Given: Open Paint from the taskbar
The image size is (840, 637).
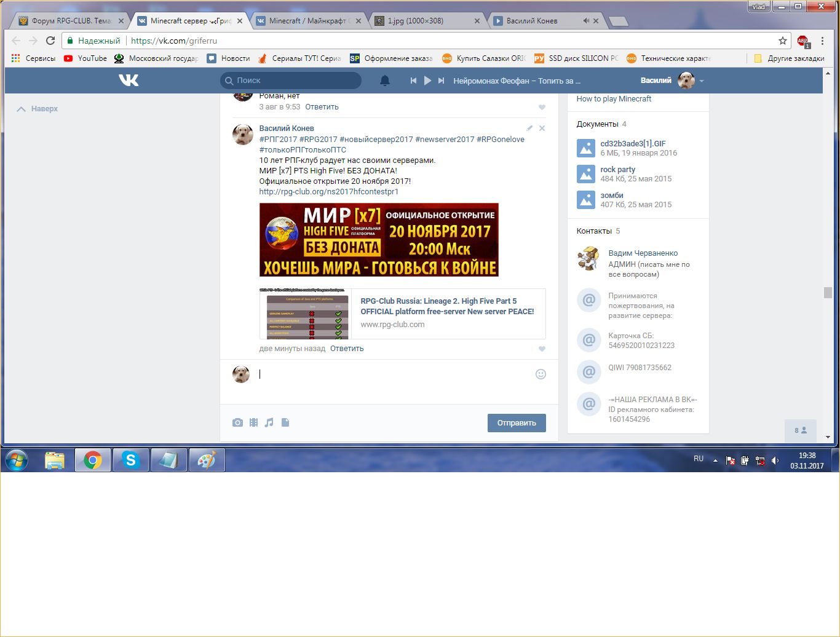Looking at the screenshot, I should pyautogui.click(x=207, y=460).
